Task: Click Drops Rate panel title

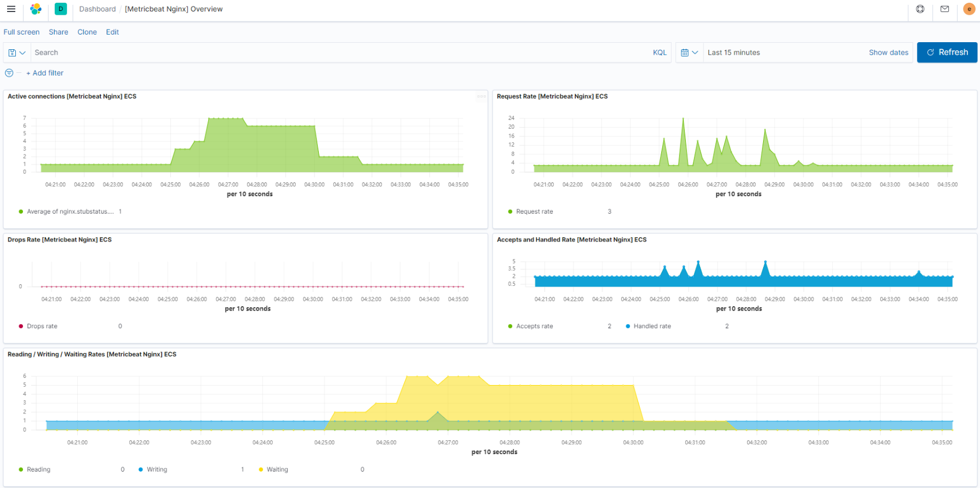Action: (x=60, y=240)
